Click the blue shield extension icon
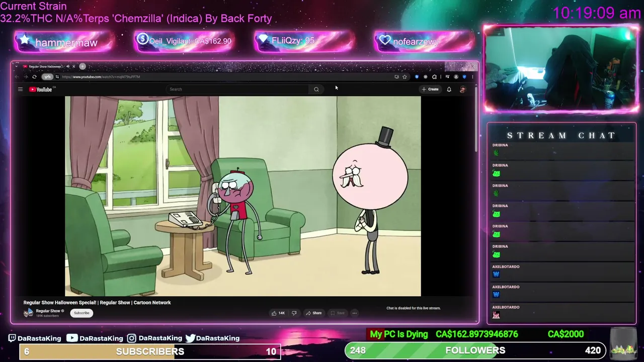Viewport: 644px width, 362px height. pos(417,77)
